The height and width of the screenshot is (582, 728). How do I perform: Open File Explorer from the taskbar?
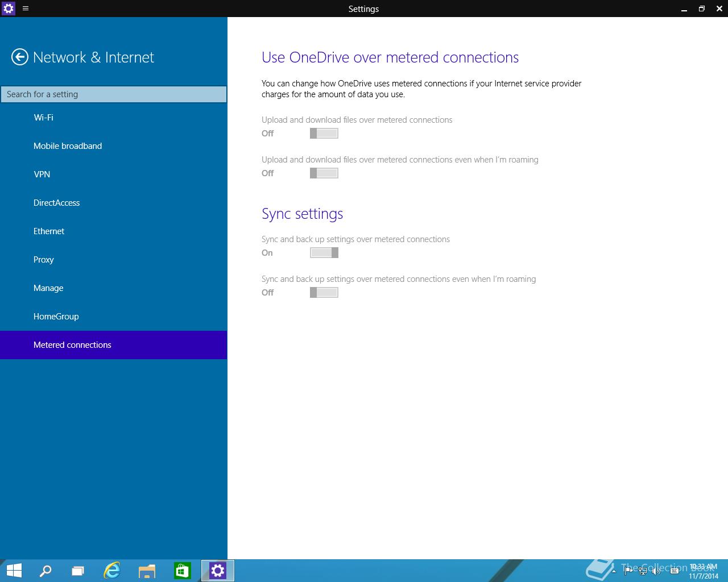coord(147,571)
